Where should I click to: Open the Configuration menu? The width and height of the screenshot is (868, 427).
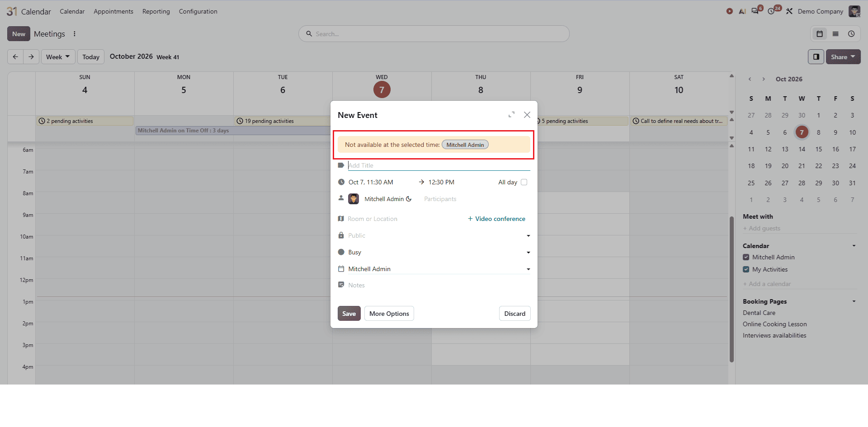tap(198, 11)
